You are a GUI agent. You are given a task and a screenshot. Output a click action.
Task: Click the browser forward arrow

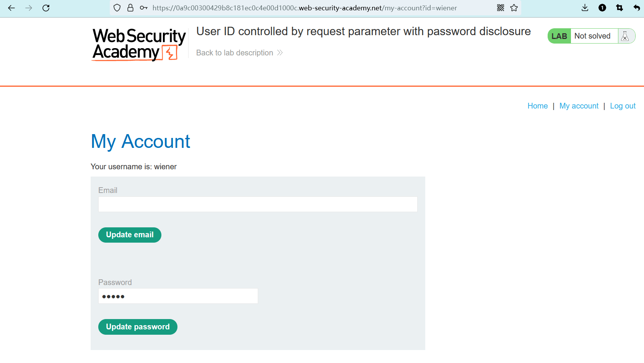tap(29, 8)
